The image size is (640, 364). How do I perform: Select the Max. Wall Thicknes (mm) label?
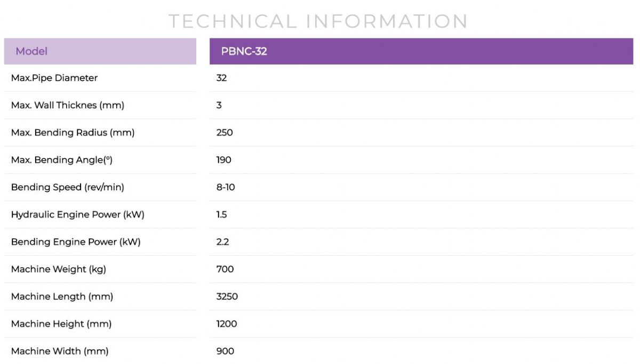(x=68, y=106)
